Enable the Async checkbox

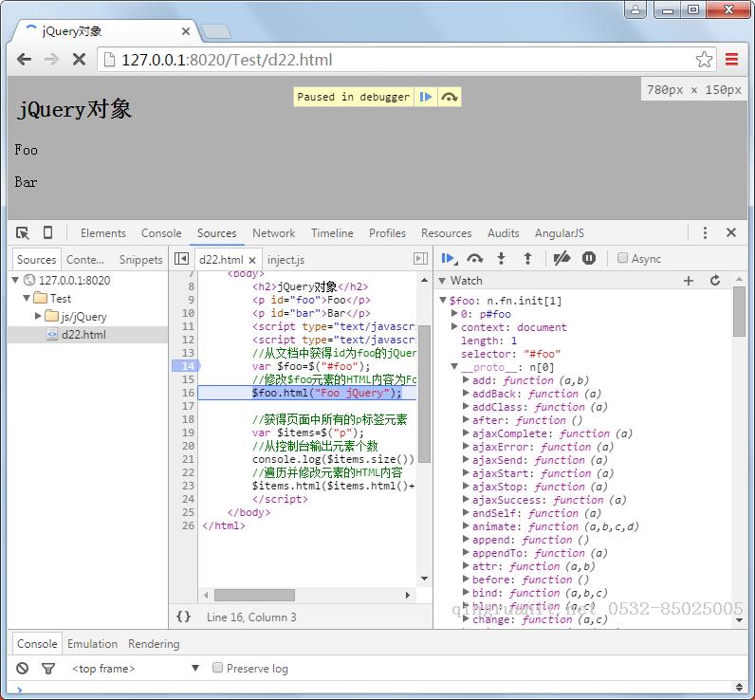tap(623, 258)
